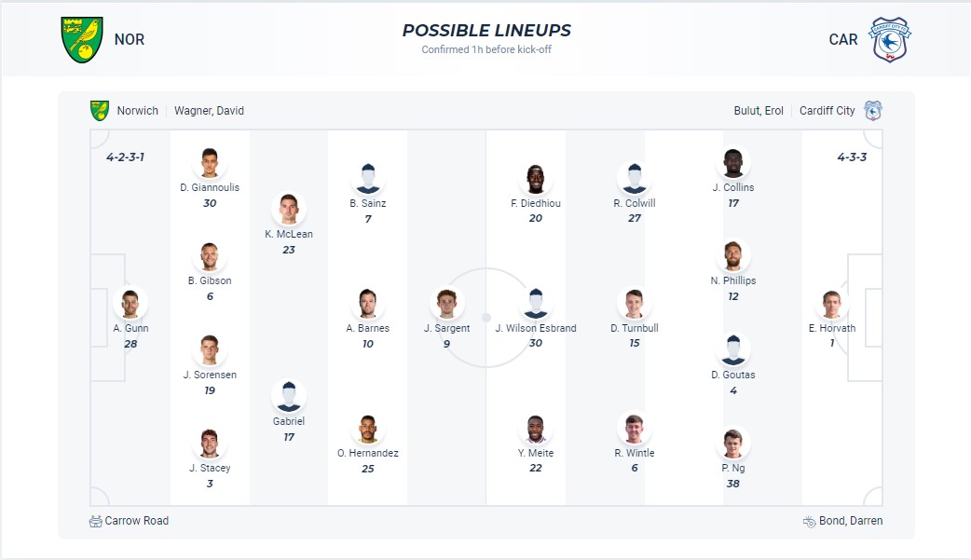Screen dimensions: 971x560
Task: Click the Carrow Road venue name
Action: 137,521
